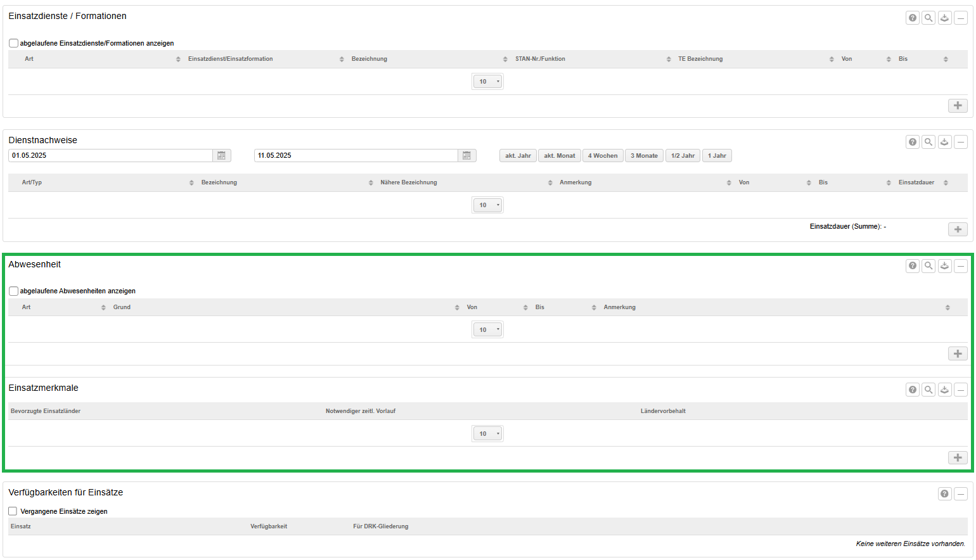Screen dimensions: 976x560
Task: Toggle abgelaufene Abwesenheiten anzeigen checkbox
Action: pyautogui.click(x=13, y=291)
